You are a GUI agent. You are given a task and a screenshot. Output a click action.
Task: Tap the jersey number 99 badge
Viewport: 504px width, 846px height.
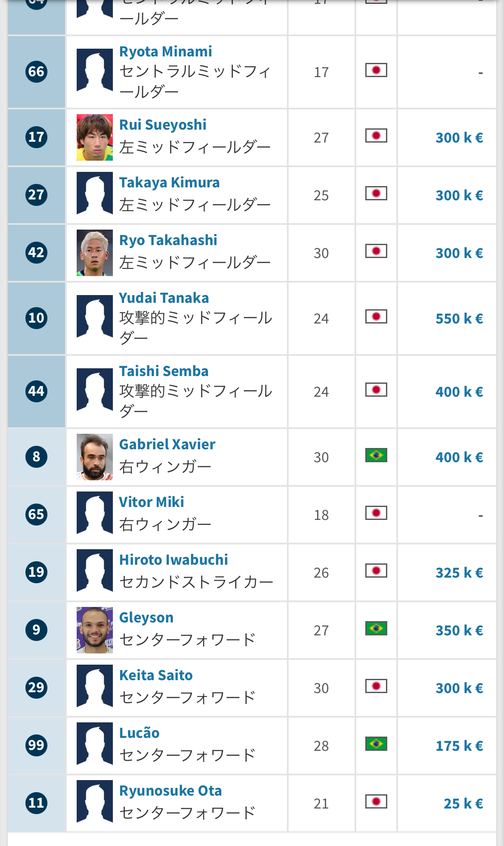(36, 745)
